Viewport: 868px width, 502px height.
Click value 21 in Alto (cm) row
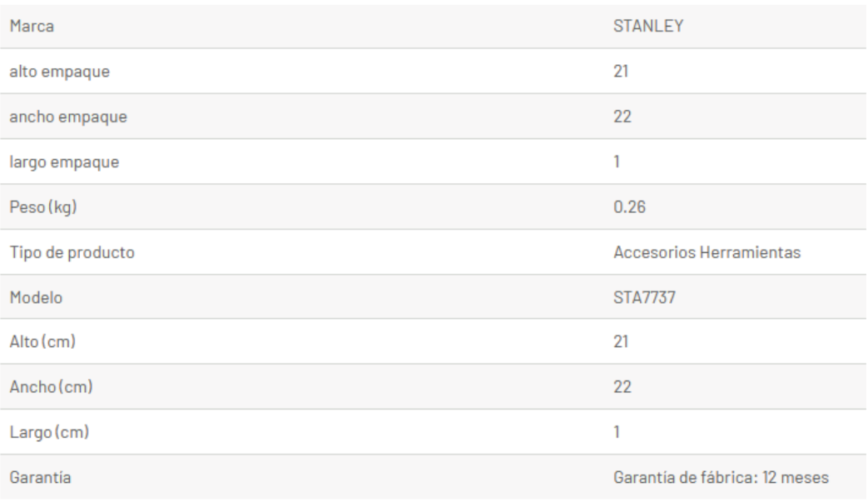[x=620, y=341]
